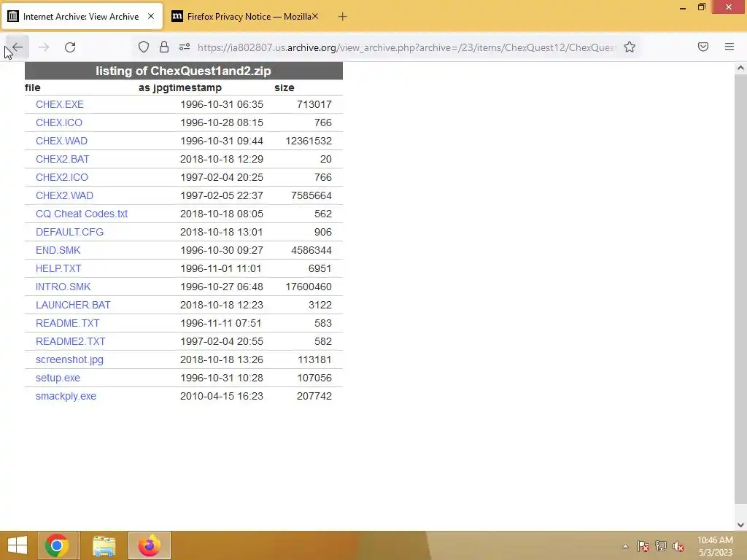This screenshot has width=747, height=560.
Task: Click the forward navigation arrow
Action: (x=44, y=47)
